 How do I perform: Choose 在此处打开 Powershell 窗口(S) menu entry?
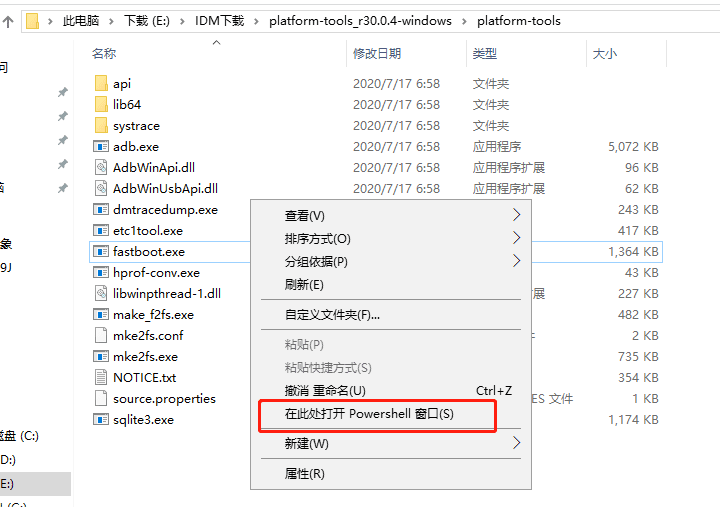pos(369,414)
